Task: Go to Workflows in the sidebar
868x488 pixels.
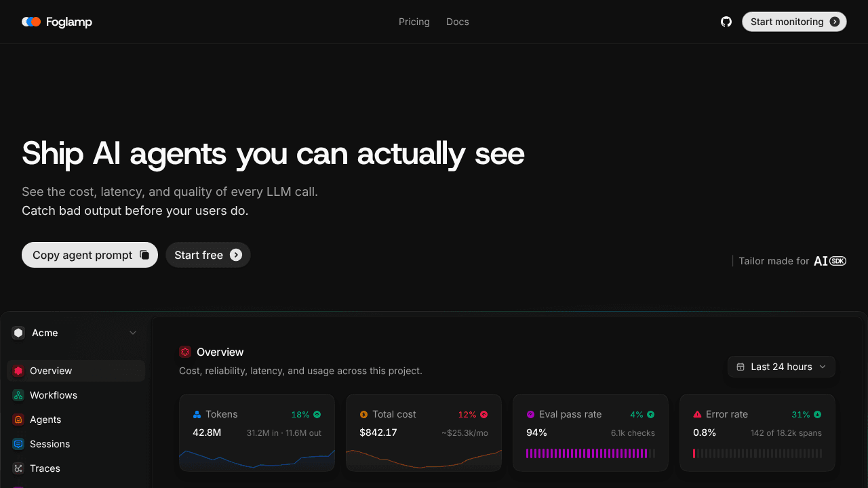Action: tap(76, 395)
